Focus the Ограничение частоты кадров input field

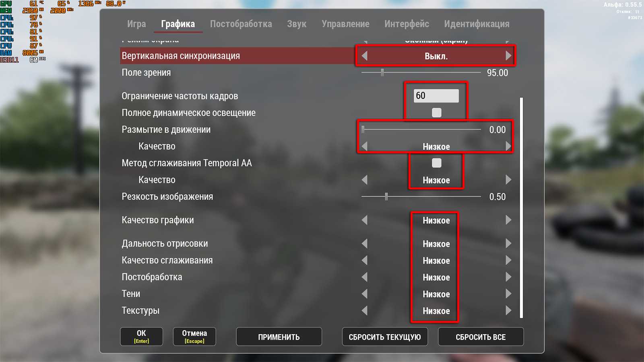point(436,96)
